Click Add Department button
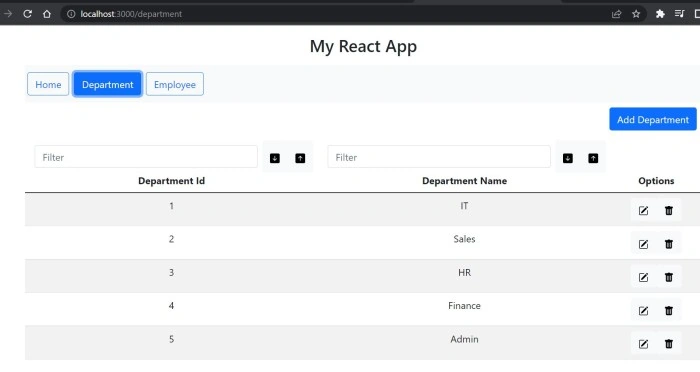700x372 pixels. tap(653, 119)
